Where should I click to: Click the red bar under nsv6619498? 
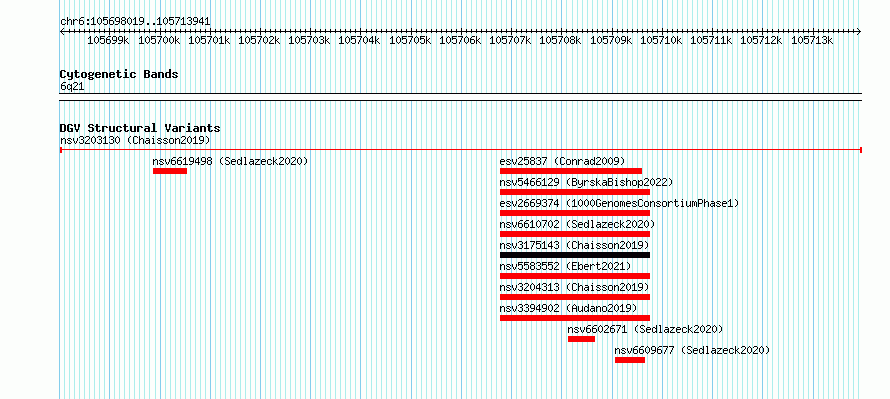pos(170,171)
